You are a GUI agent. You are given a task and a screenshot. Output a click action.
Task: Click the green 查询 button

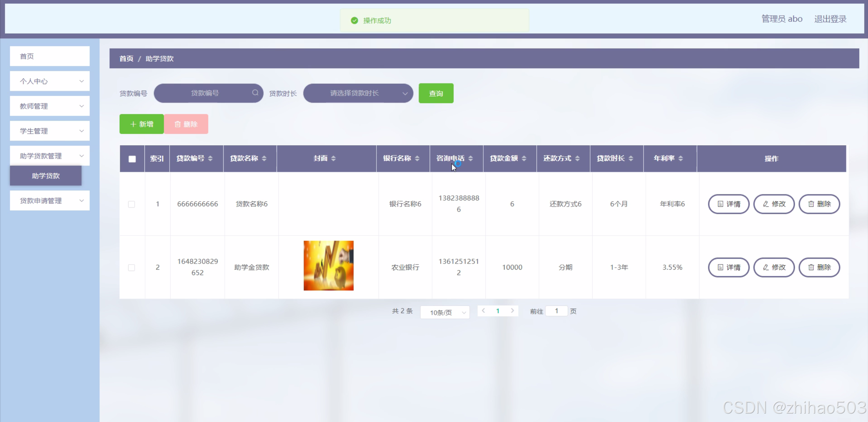[x=436, y=93]
